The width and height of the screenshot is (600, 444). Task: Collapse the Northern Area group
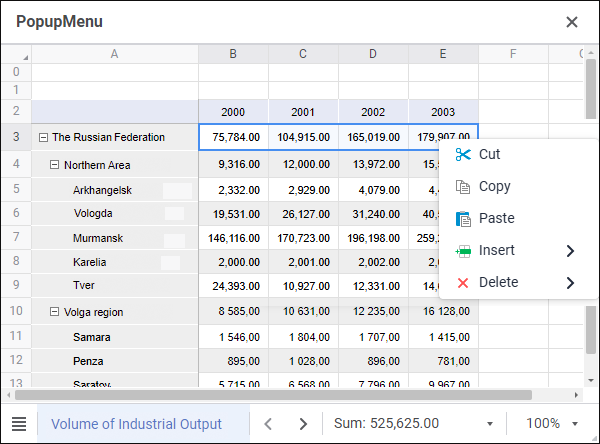[x=55, y=165]
